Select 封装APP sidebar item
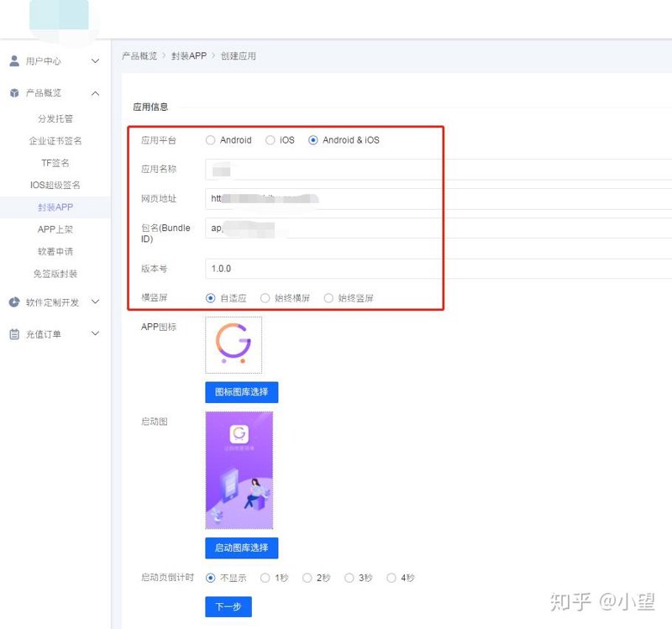672x629 pixels. (x=55, y=207)
